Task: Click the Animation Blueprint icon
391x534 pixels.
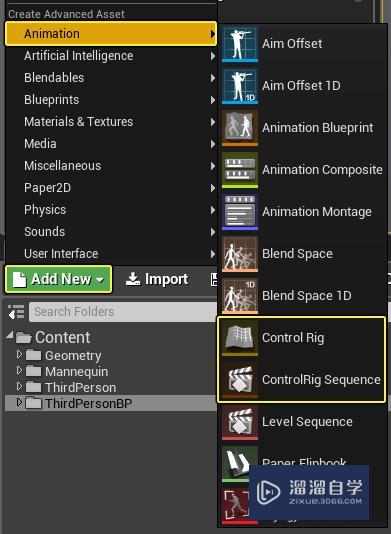Action: 240,128
